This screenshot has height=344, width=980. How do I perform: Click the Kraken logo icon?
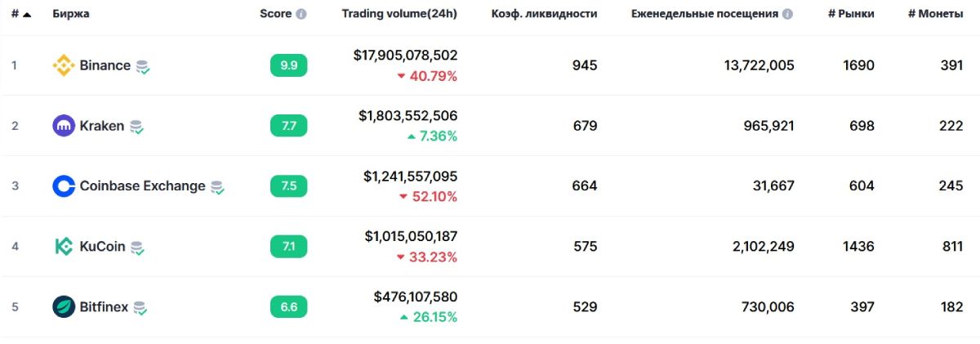(x=64, y=126)
